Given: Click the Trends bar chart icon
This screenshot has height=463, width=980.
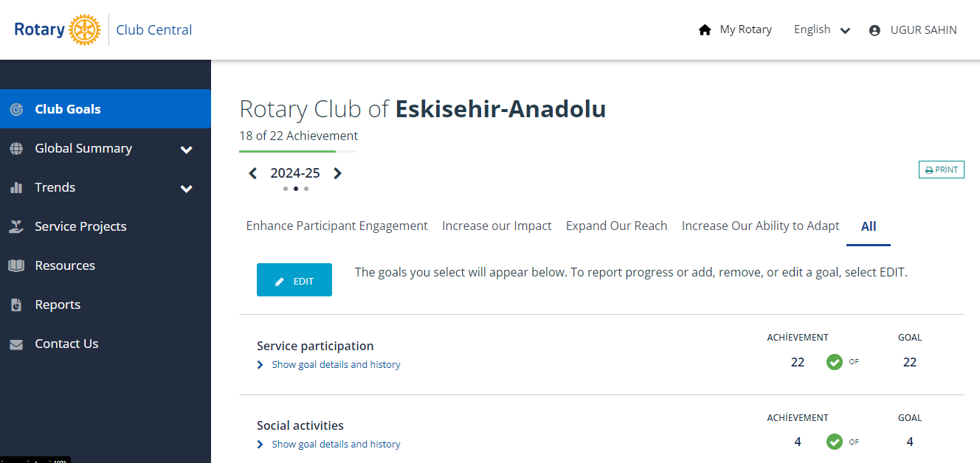Looking at the screenshot, I should click(x=16, y=187).
